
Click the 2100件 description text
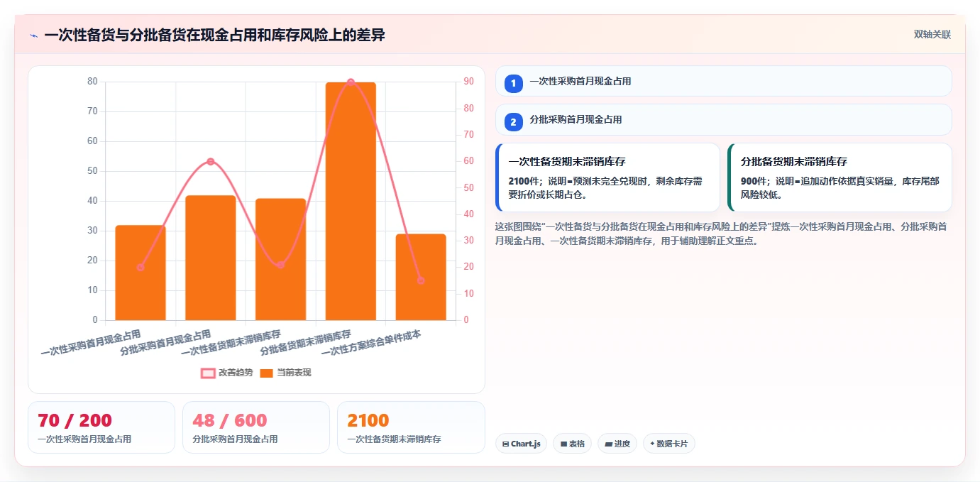(605, 188)
